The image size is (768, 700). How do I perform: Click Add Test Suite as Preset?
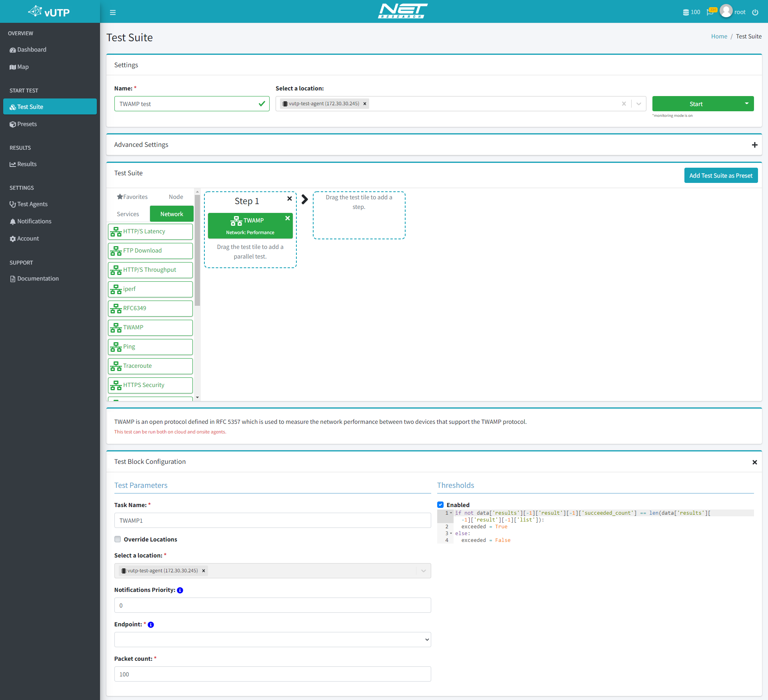[x=721, y=175]
